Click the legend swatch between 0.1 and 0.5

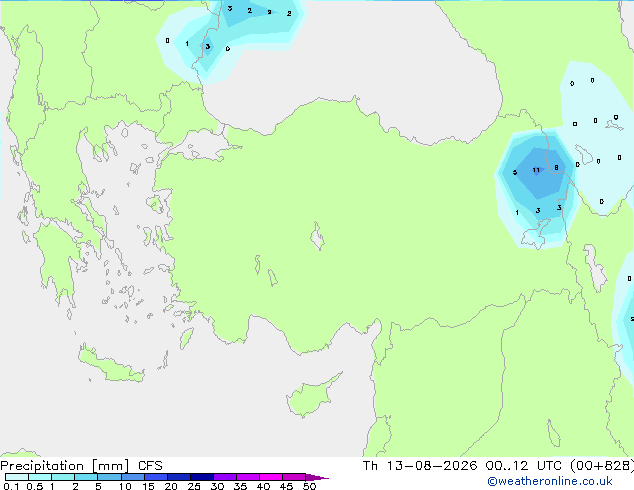17,477
